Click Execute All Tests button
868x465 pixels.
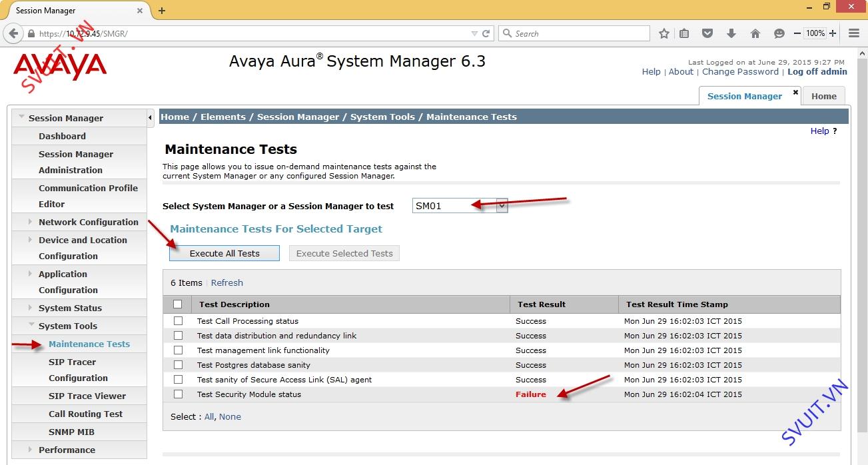point(224,253)
